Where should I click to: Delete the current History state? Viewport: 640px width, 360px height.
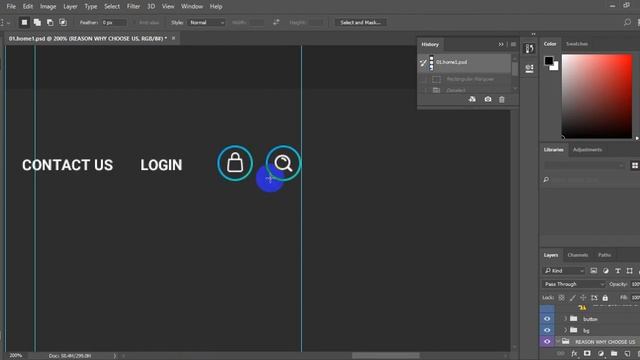pyautogui.click(x=502, y=99)
